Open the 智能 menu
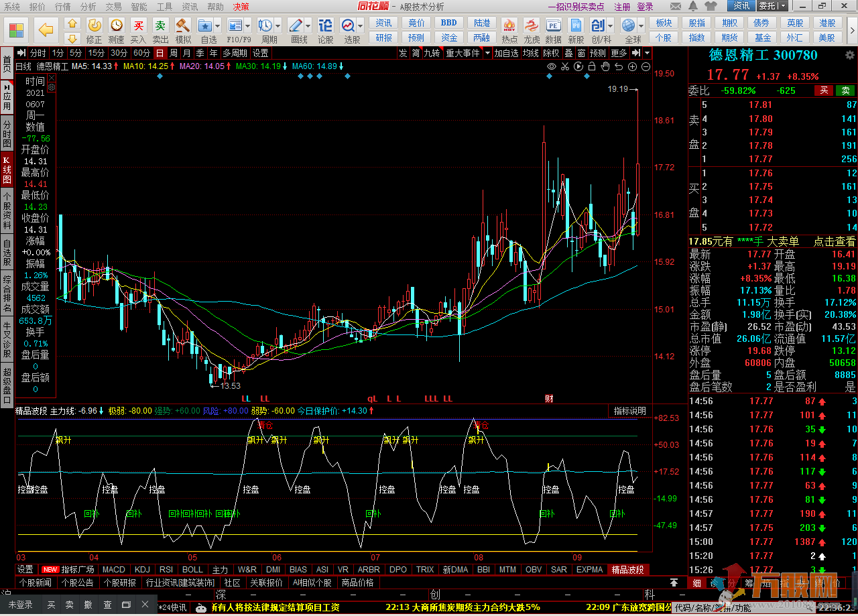The image size is (858, 616). coord(139,6)
